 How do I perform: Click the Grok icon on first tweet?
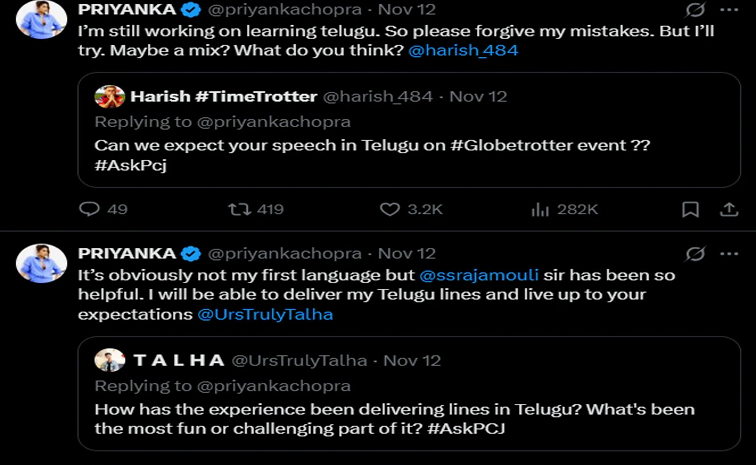(695, 11)
